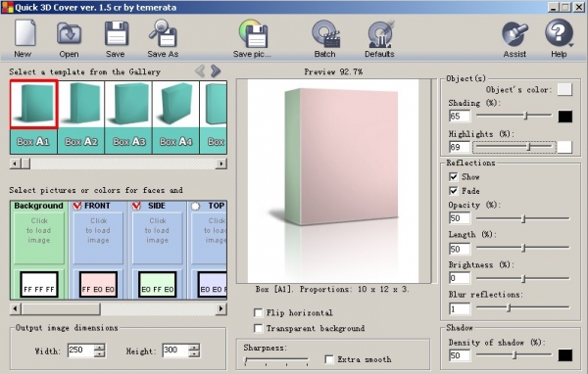
Task: Open the Help question mark icon
Action: tap(559, 33)
